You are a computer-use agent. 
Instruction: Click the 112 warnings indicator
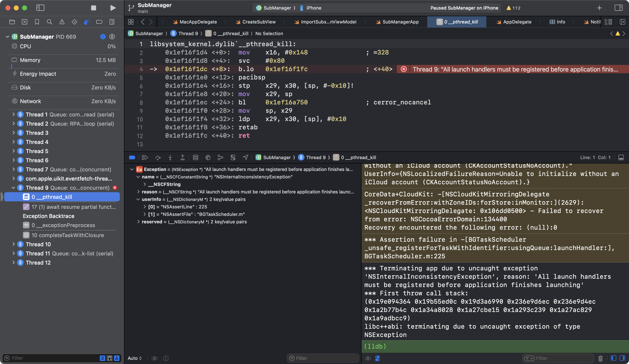513,8
